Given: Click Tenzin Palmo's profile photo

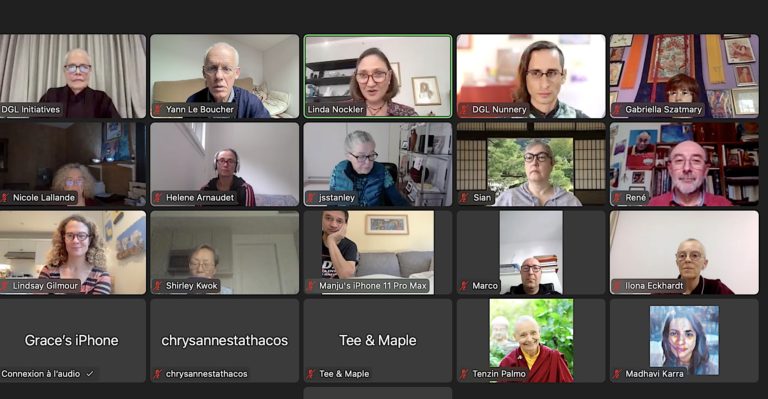Looking at the screenshot, I should point(531,341).
